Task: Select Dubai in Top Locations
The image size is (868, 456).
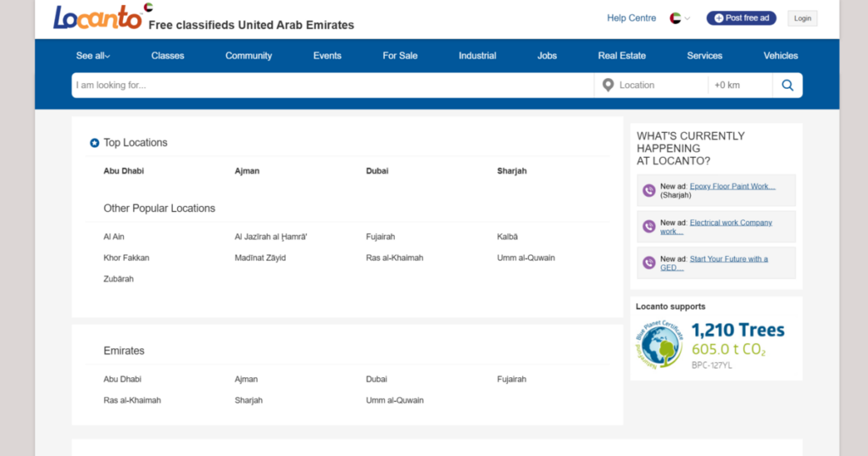Action: (x=377, y=171)
